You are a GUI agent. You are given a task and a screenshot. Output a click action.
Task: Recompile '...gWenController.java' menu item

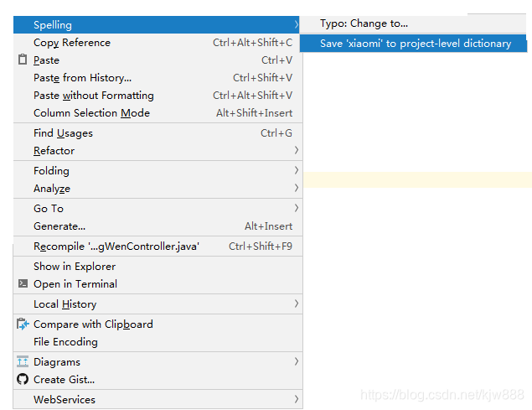point(158,247)
